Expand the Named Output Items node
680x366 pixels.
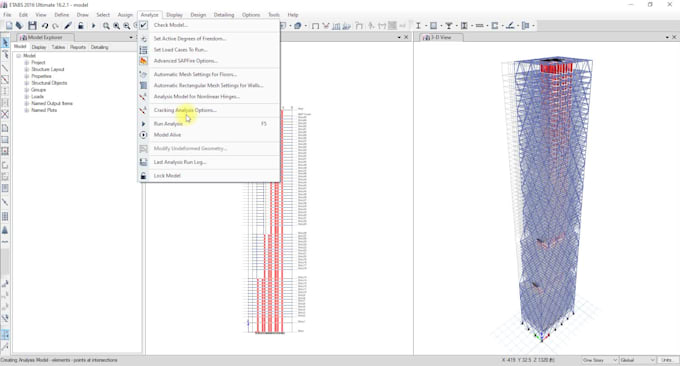click(x=26, y=104)
